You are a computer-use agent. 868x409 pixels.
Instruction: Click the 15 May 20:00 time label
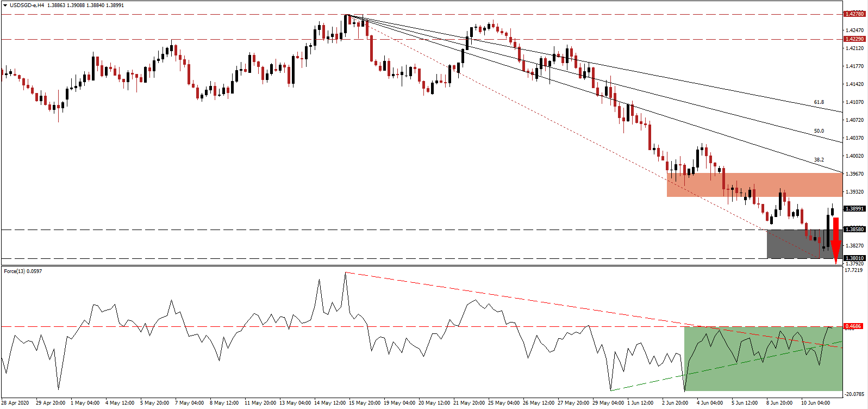366,403
